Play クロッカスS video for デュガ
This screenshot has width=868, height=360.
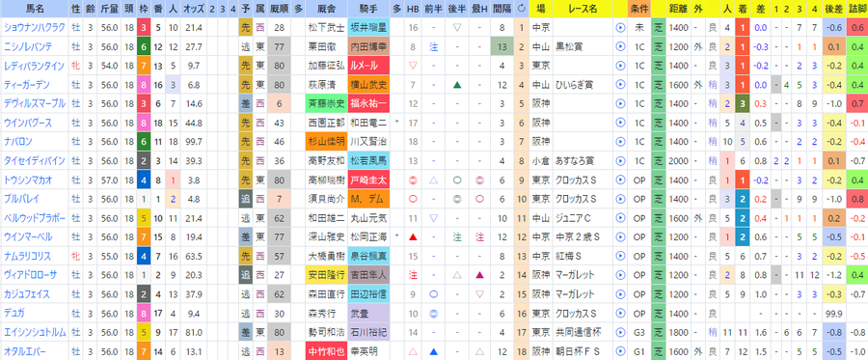[x=620, y=314]
